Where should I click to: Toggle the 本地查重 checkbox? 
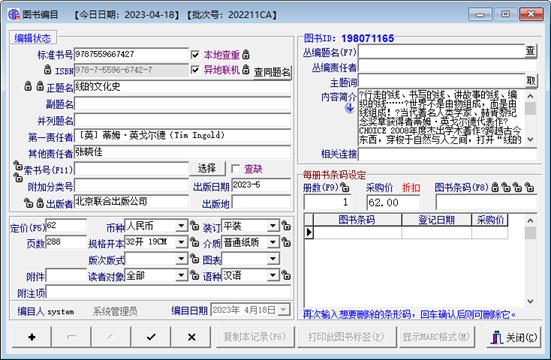[195, 54]
